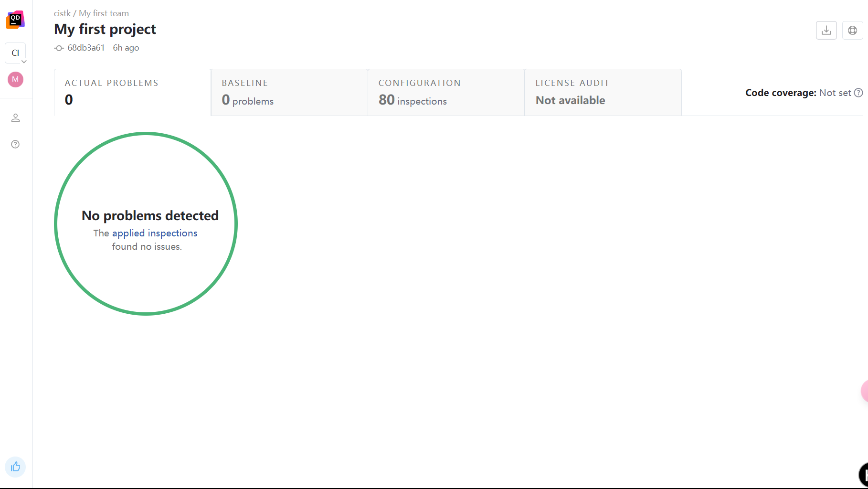The width and height of the screenshot is (868, 489).
Task: Open the Configuration 80 inspections tab
Action: (446, 92)
